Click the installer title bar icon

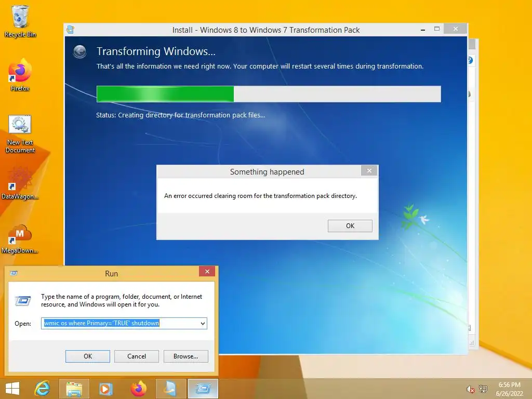(70, 30)
